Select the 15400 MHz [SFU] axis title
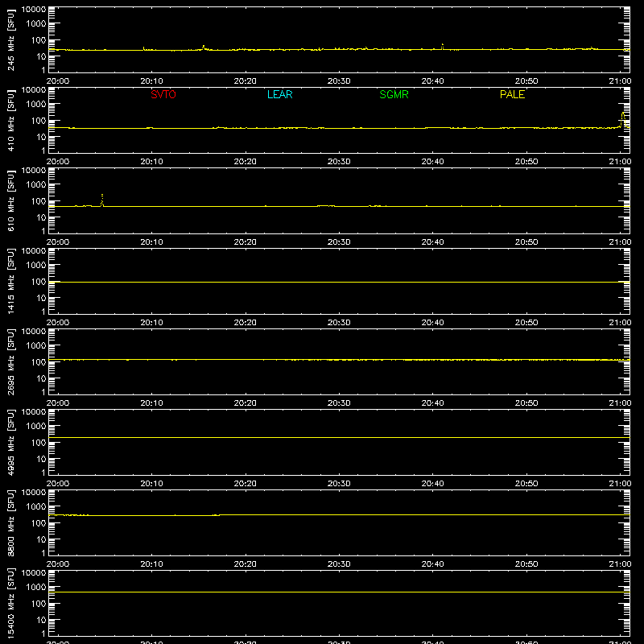The image size is (644, 644). [10, 603]
